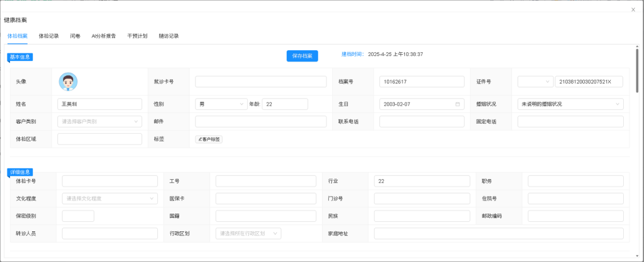Click the 健康档案 dialog title
644x262 pixels.
[15, 20]
